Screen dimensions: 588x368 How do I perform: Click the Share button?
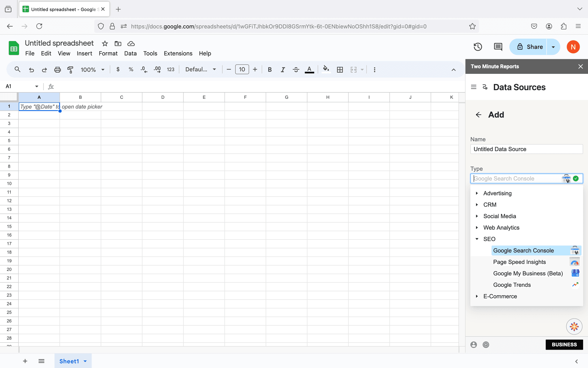click(530, 47)
